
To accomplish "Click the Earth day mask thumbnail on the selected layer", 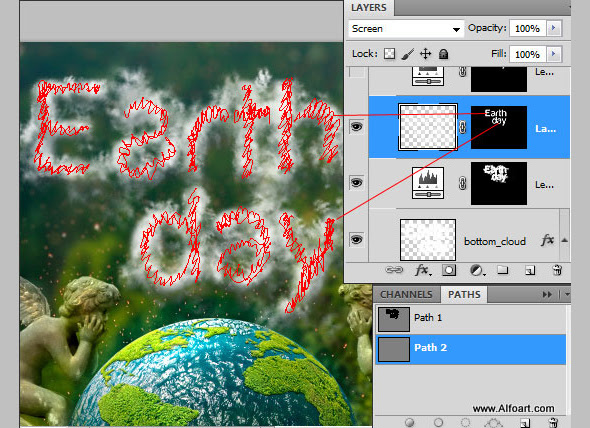I will [x=499, y=127].
